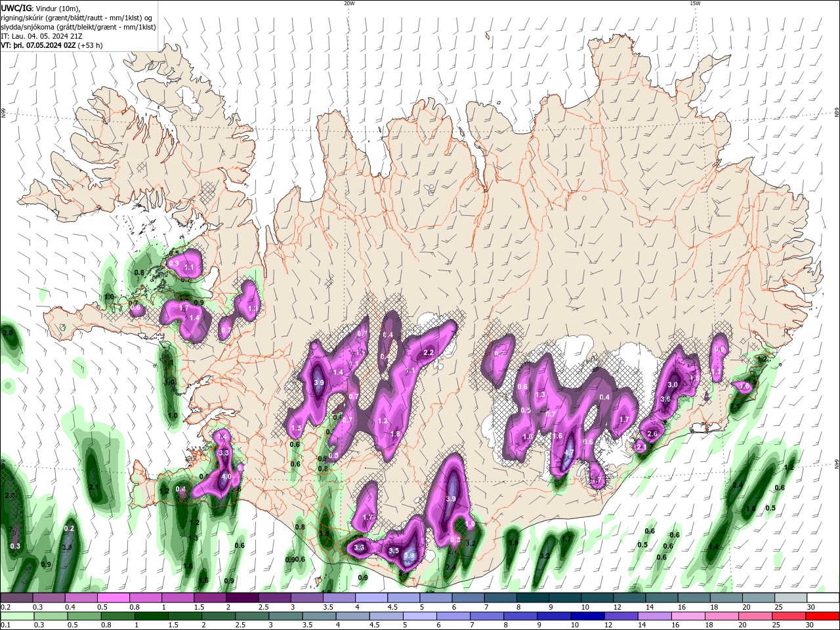Click the darkest green swatch labeled 1 in lower legend

click(x=152, y=616)
